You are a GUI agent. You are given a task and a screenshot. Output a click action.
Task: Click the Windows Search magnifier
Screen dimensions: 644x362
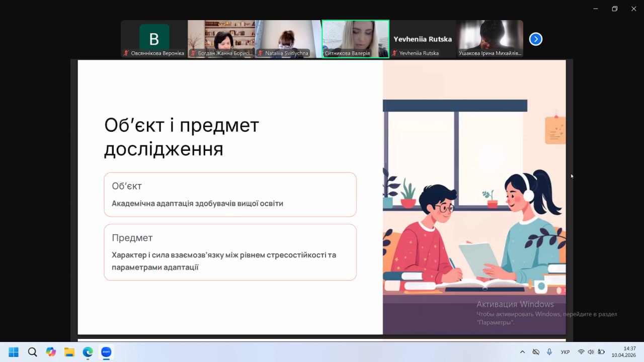click(x=32, y=352)
